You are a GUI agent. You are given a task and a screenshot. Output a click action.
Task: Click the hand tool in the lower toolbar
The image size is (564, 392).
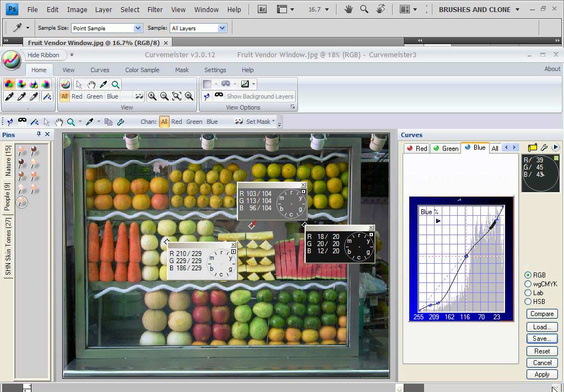[x=59, y=122]
